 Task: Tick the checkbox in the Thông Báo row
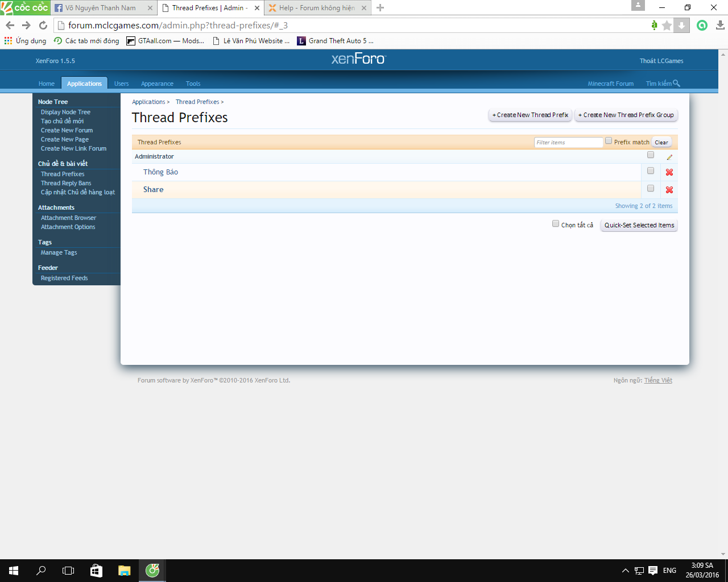click(651, 171)
